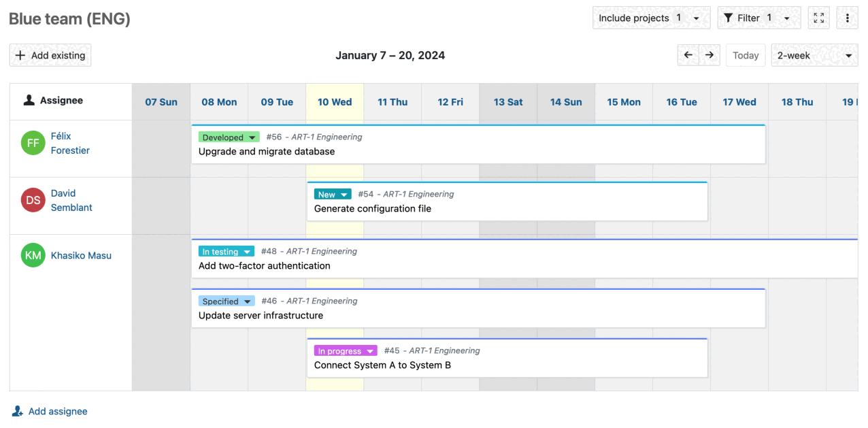The height and width of the screenshot is (428, 868).
Task: Click the person icon in the Assignee header
Action: point(28,101)
